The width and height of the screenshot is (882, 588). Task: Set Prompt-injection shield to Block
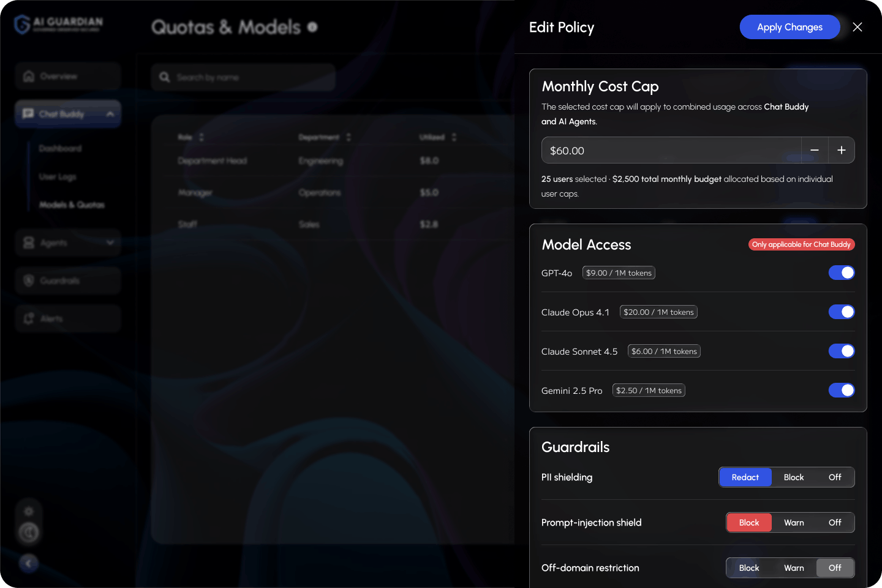click(x=749, y=522)
